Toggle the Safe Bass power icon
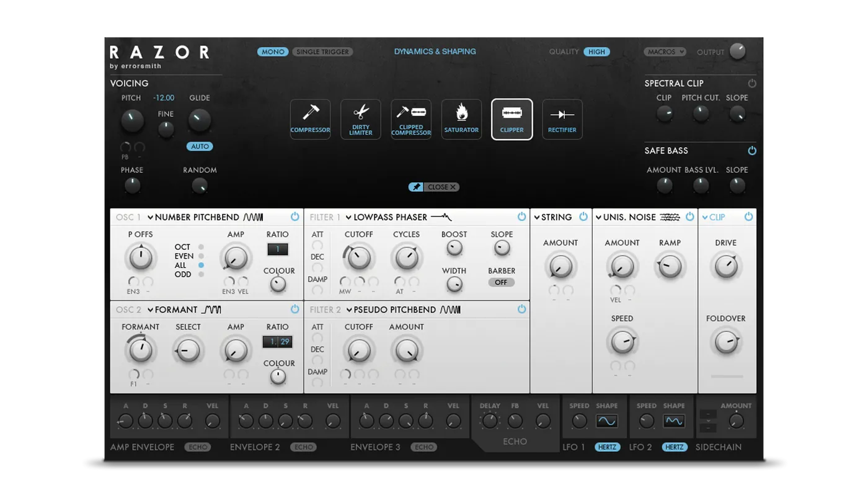Image resolution: width=868 pixels, height=495 pixels. tap(752, 151)
